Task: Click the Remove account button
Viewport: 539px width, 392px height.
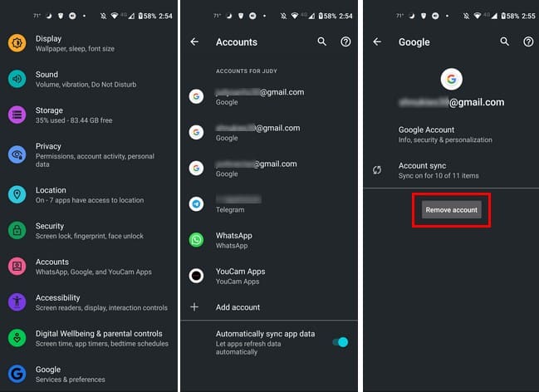Action: (x=451, y=210)
